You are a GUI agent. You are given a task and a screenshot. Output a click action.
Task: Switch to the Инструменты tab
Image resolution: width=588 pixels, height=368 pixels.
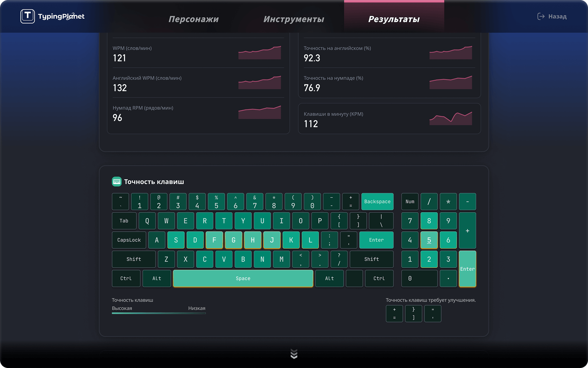[x=294, y=19]
